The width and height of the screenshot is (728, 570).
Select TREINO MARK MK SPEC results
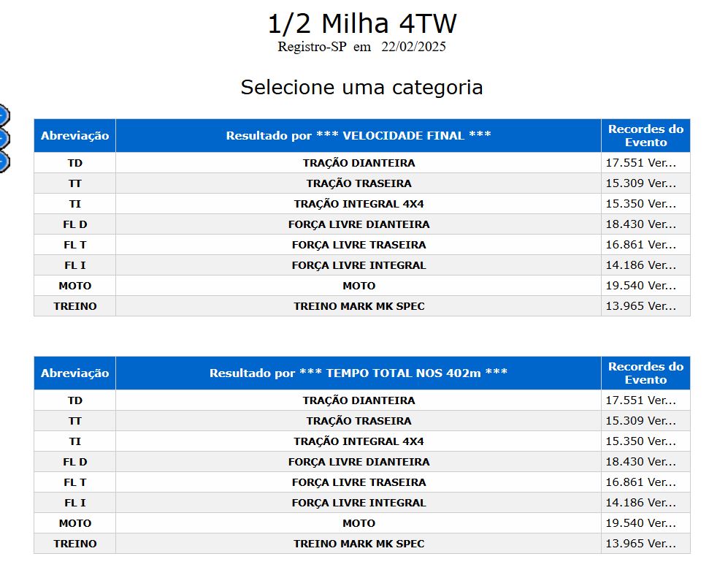click(x=359, y=306)
